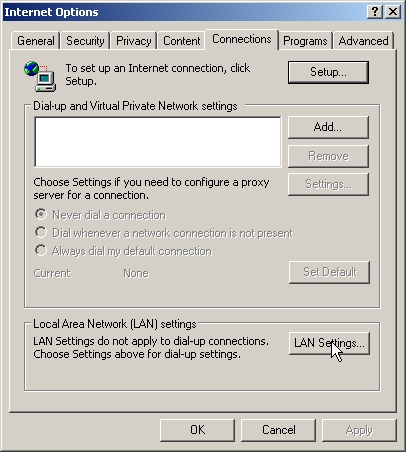
Task: Click the Cancel button
Action: point(278,430)
